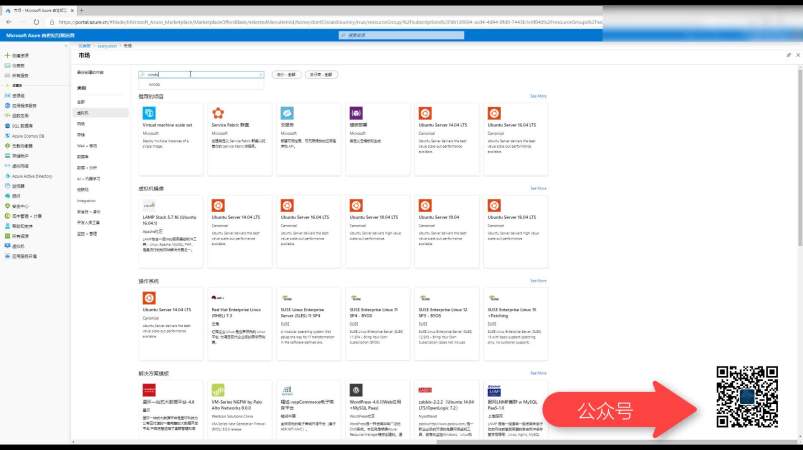Select the highlighted category in the list
The image size is (803, 450).
(x=101, y=113)
